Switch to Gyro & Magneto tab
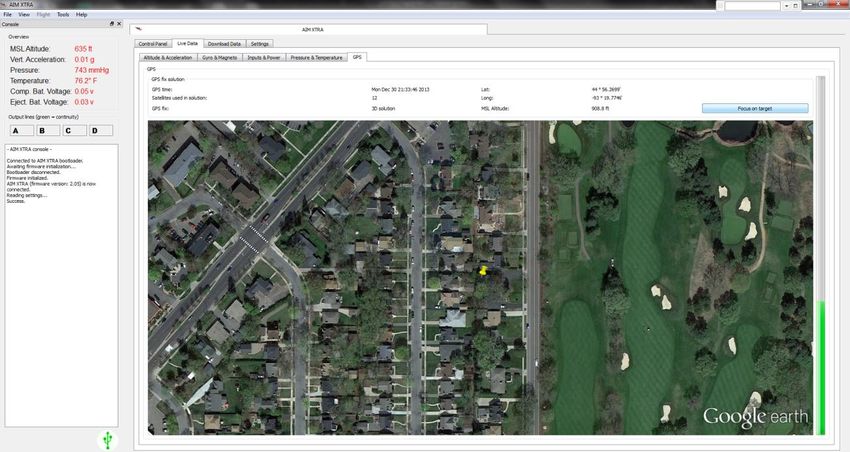 click(220, 57)
